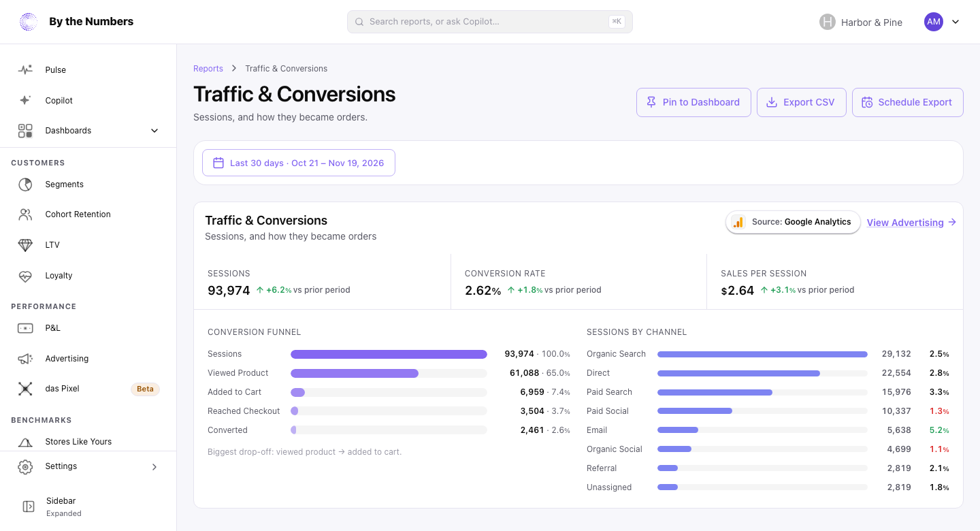Screen dimensions: 980x531
Task: Click the Biggest drop-off note text
Action: [305, 451]
